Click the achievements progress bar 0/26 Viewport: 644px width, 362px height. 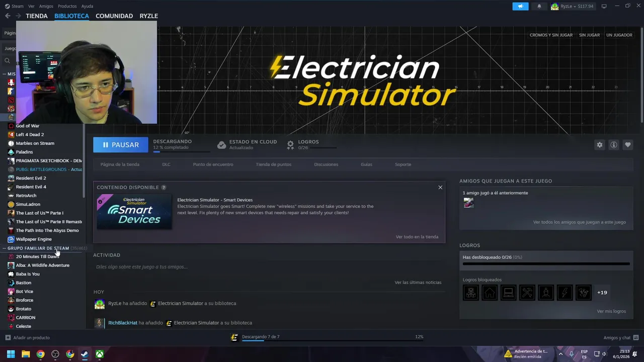click(x=546, y=263)
